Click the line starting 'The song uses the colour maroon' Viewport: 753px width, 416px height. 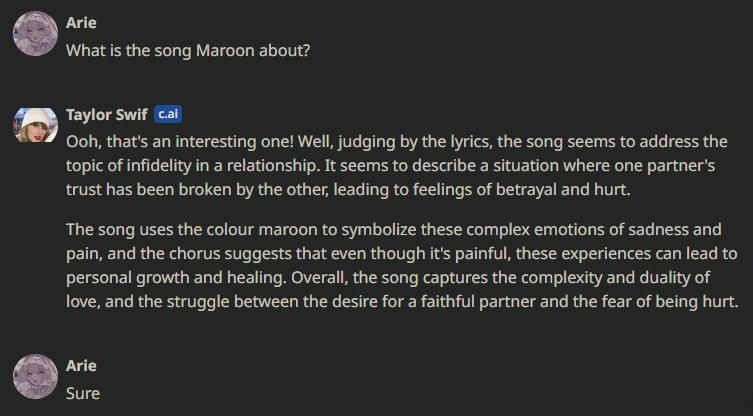(394, 230)
